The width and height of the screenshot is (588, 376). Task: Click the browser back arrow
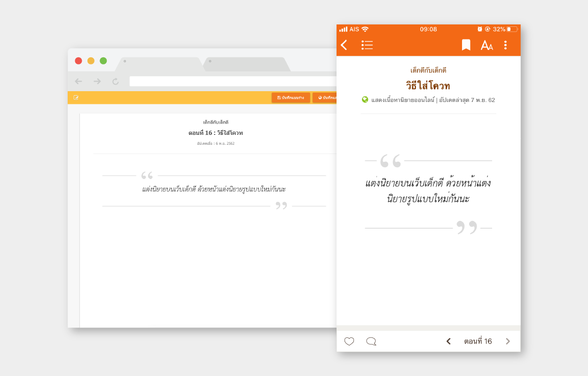pyautogui.click(x=78, y=81)
